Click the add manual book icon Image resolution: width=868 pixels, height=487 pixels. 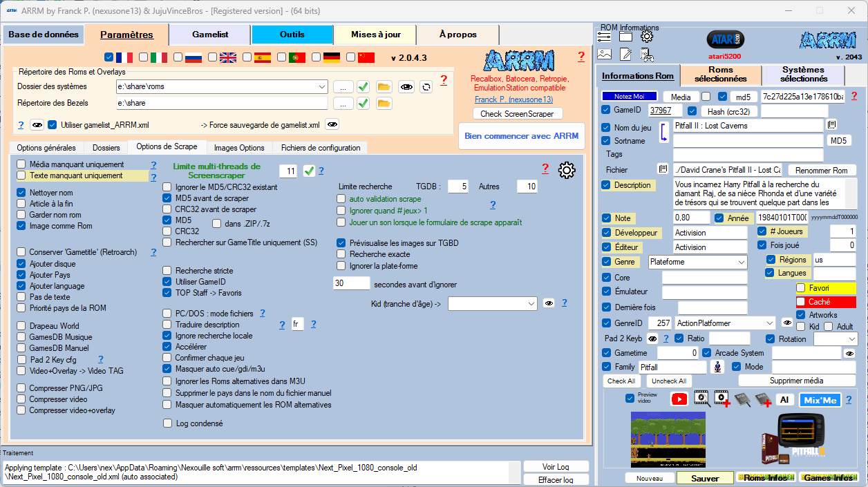point(763,399)
